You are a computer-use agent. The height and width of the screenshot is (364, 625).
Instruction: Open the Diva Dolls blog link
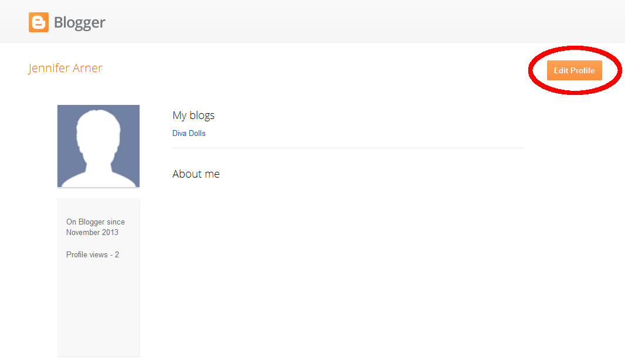(x=189, y=134)
